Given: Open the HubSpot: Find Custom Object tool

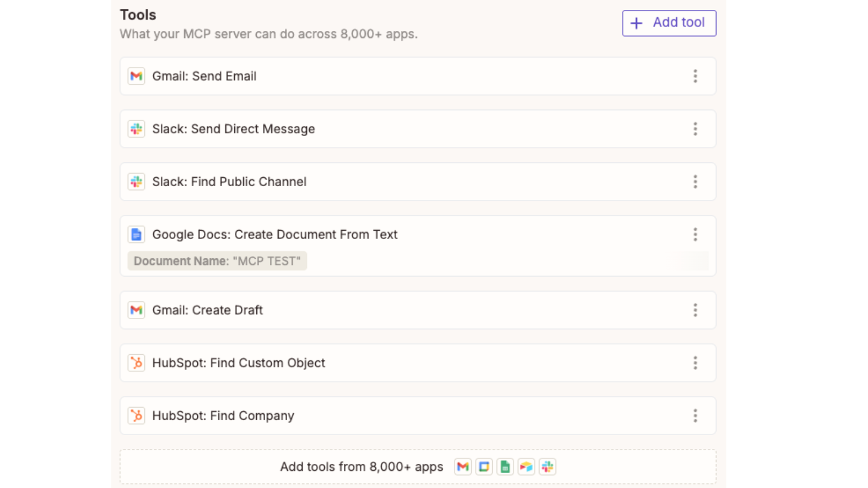Looking at the screenshot, I should click(418, 363).
